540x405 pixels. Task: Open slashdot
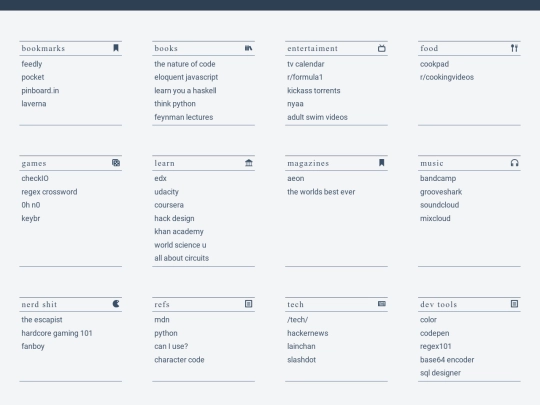pos(302,360)
